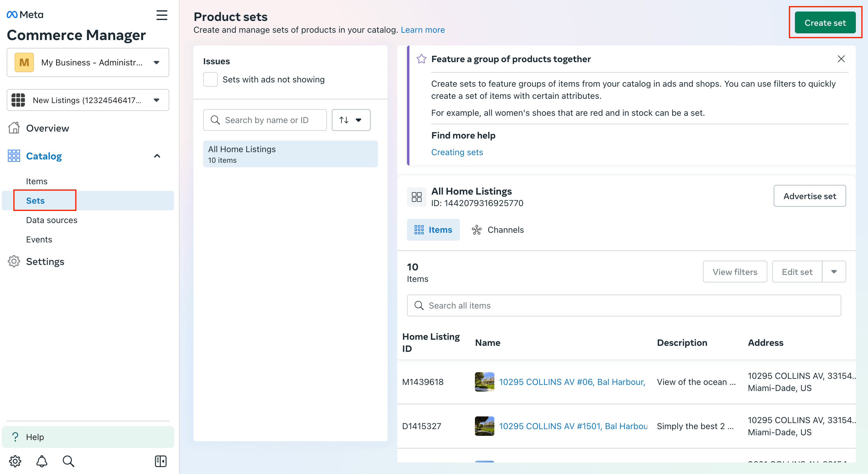Expand the New Listings catalog dropdown
The height and width of the screenshot is (474, 868).
pos(88,100)
